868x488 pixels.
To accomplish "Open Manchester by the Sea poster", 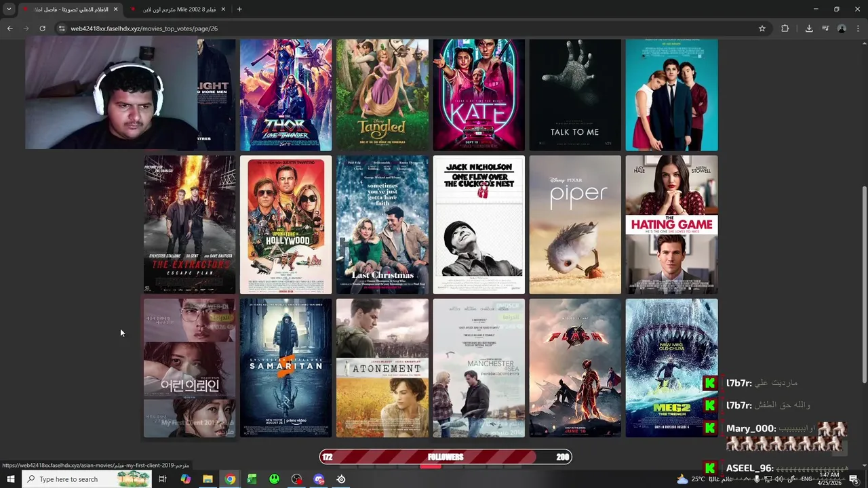I will [479, 368].
